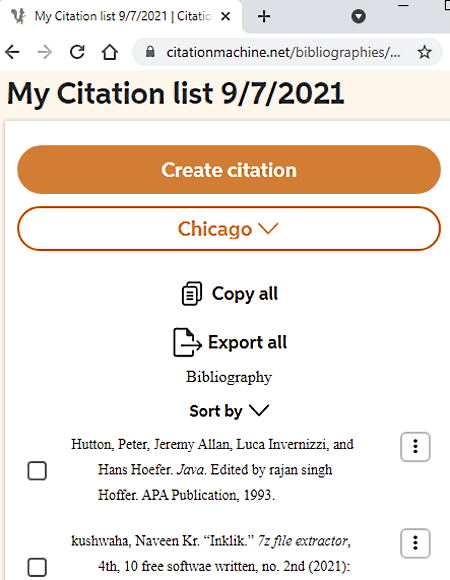Reload the page with the refresh icon
Image resolution: width=450 pixels, height=580 pixels.
[x=77, y=52]
